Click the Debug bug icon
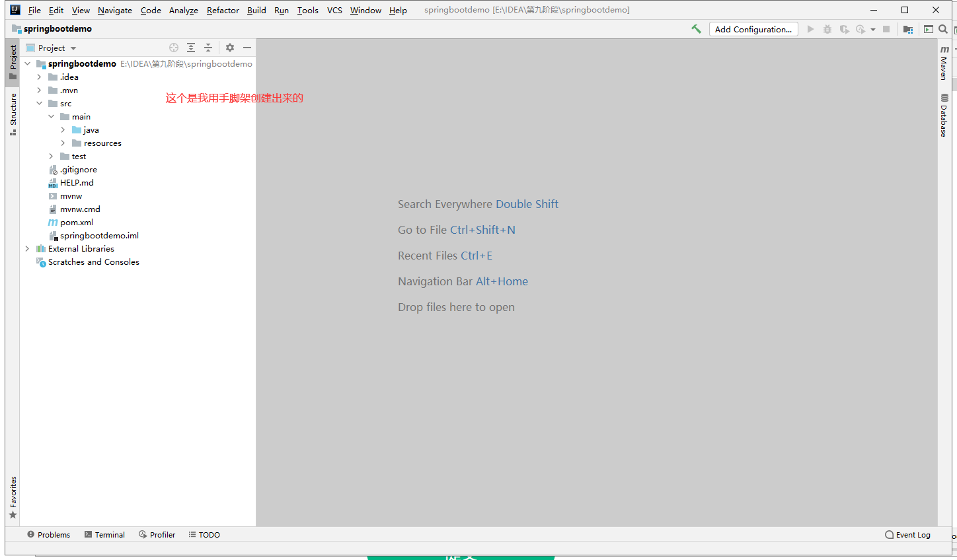The height and width of the screenshot is (560, 957). tap(827, 29)
